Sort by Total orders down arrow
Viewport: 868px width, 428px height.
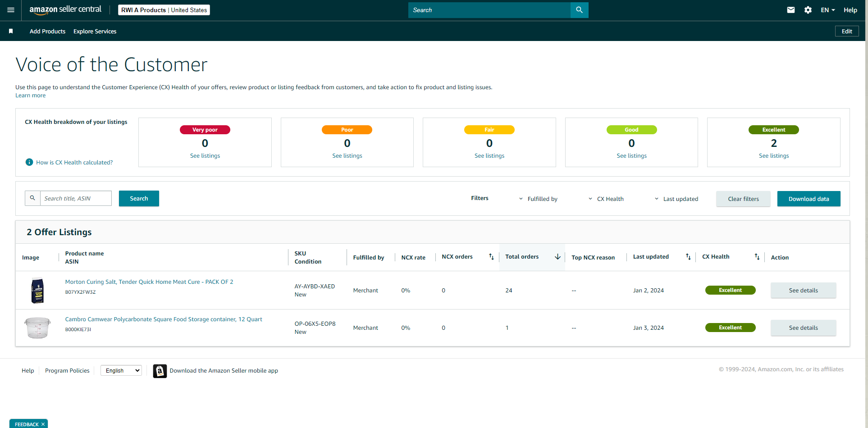[x=557, y=257]
